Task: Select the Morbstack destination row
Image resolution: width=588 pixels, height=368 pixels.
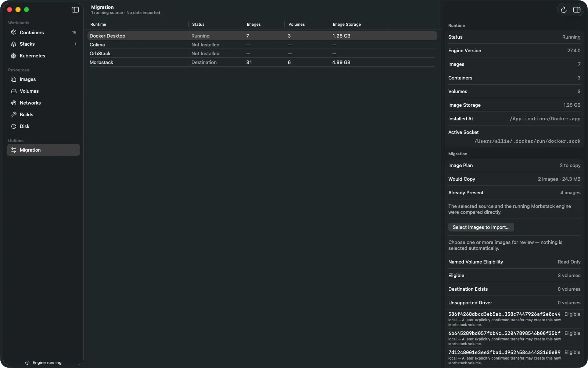Action: click(262, 63)
